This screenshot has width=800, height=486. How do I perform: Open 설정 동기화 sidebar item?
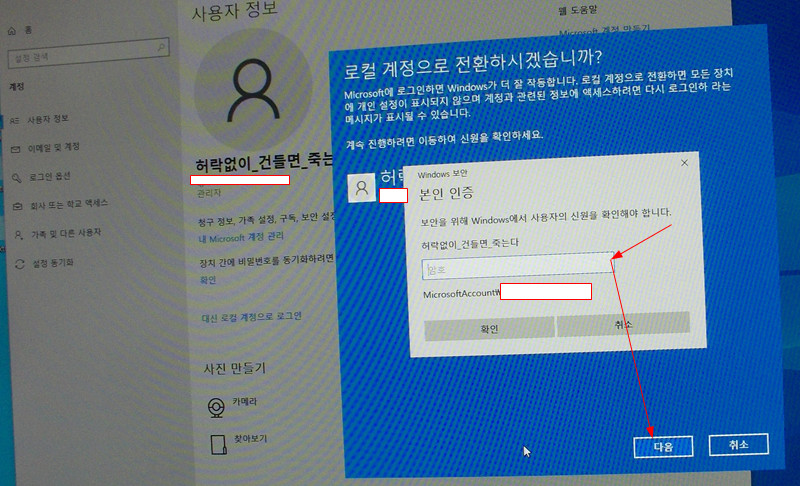point(53,263)
